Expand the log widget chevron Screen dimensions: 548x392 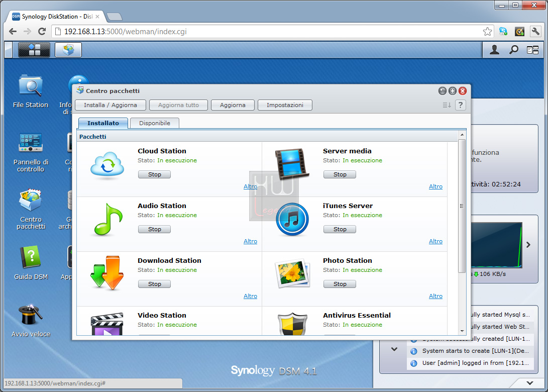[x=394, y=349]
